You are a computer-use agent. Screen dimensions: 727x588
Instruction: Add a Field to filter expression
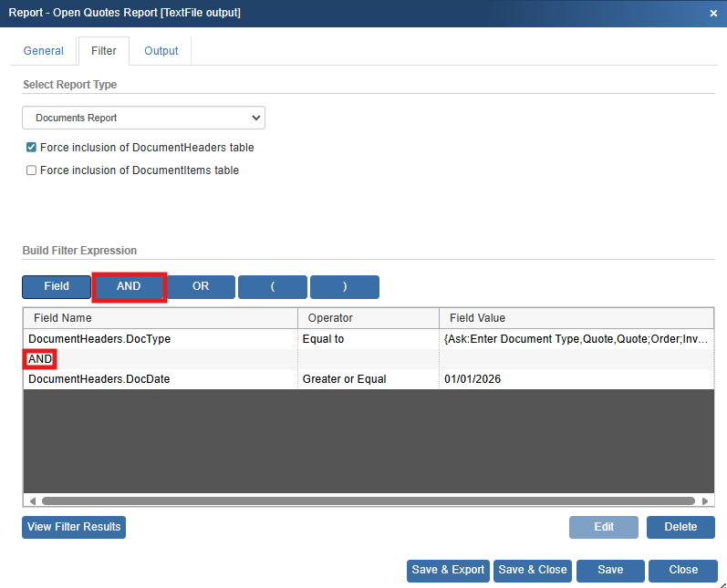(57, 286)
